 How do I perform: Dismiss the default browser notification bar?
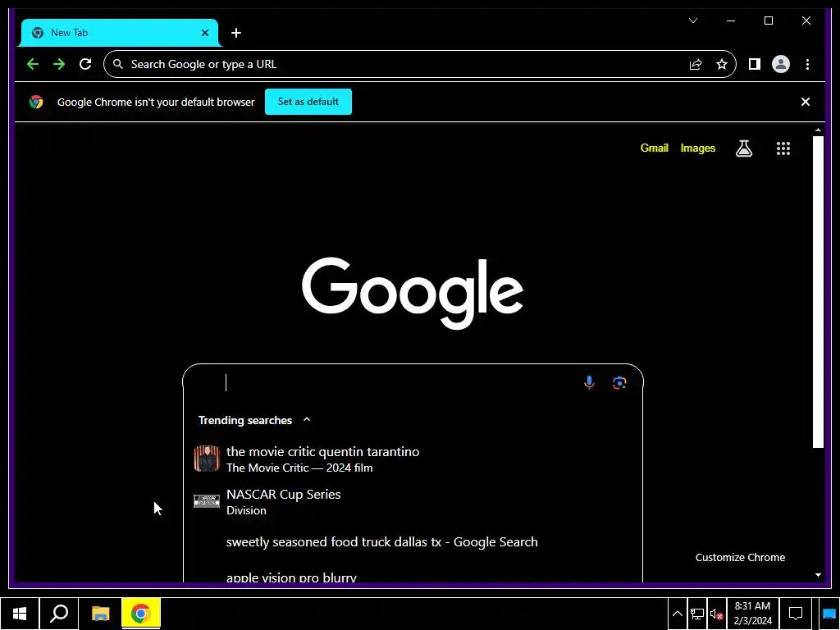(x=805, y=102)
